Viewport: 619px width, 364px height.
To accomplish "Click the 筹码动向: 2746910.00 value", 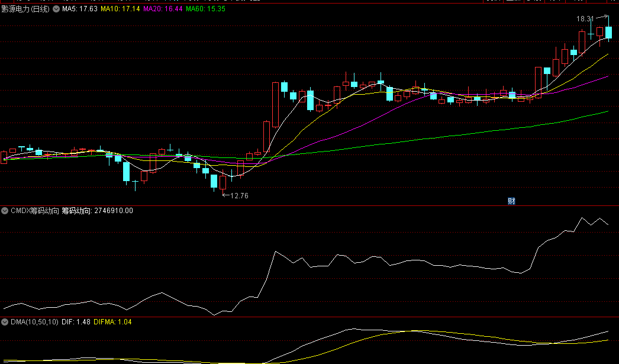I will coord(98,211).
